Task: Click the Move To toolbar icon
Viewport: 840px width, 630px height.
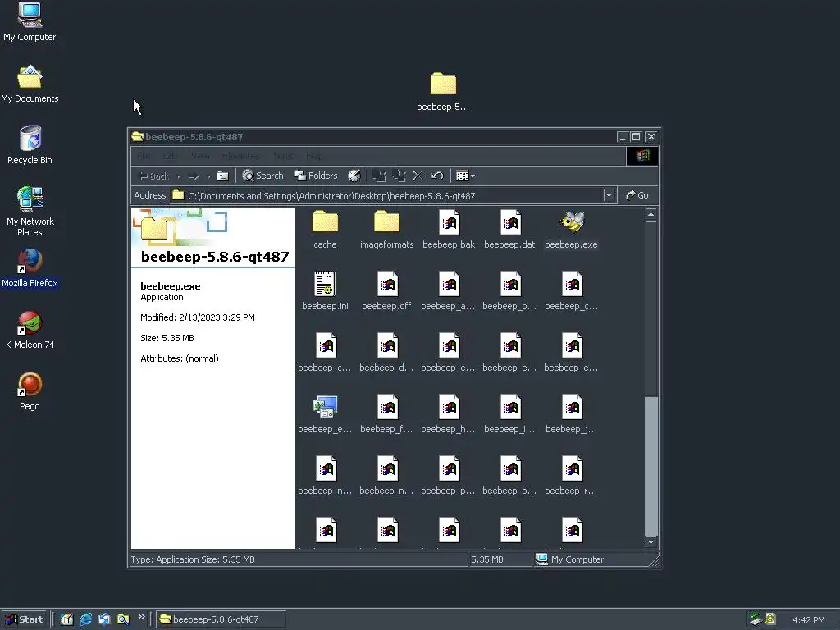Action: tap(379, 176)
